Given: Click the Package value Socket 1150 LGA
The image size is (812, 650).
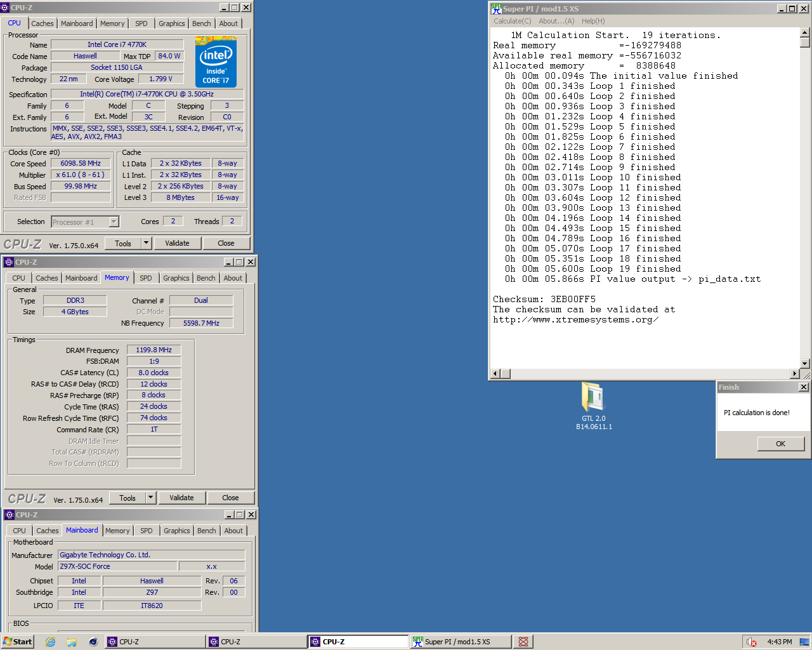Looking at the screenshot, I should click(117, 67).
